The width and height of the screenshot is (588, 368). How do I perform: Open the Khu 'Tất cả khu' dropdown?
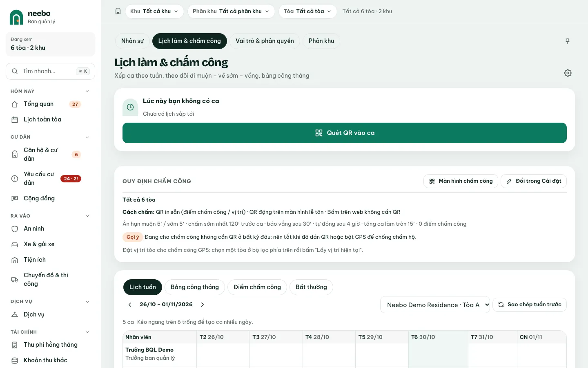point(154,11)
